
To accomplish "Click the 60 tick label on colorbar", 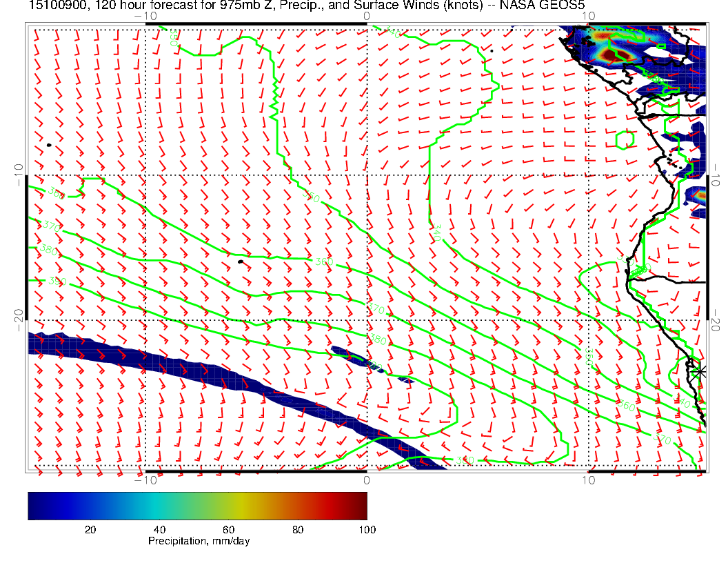I will coord(228,530).
